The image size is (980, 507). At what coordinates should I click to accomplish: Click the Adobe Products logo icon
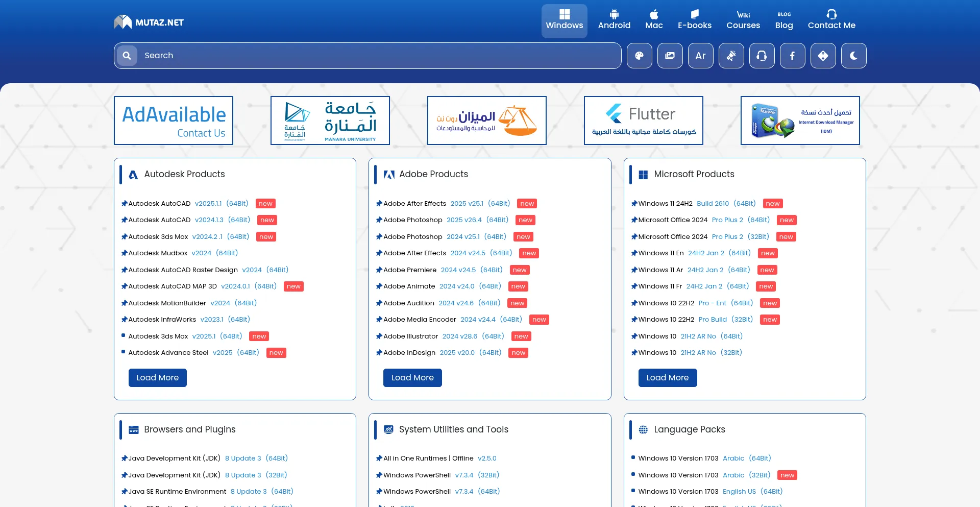coord(389,175)
